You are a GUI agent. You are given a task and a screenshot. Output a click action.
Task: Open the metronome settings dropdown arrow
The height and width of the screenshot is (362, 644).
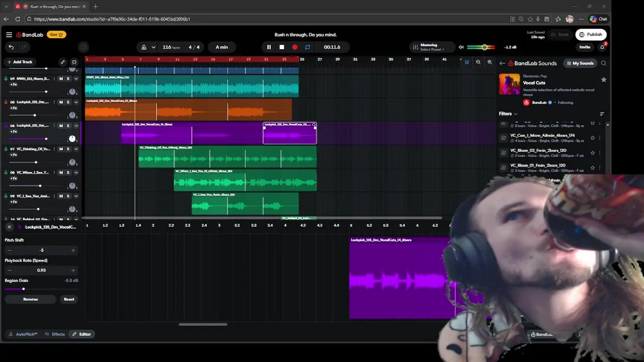tap(153, 47)
